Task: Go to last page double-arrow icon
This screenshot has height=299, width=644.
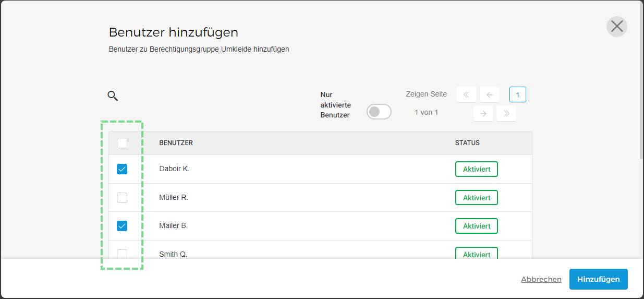Action: (506, 113)
